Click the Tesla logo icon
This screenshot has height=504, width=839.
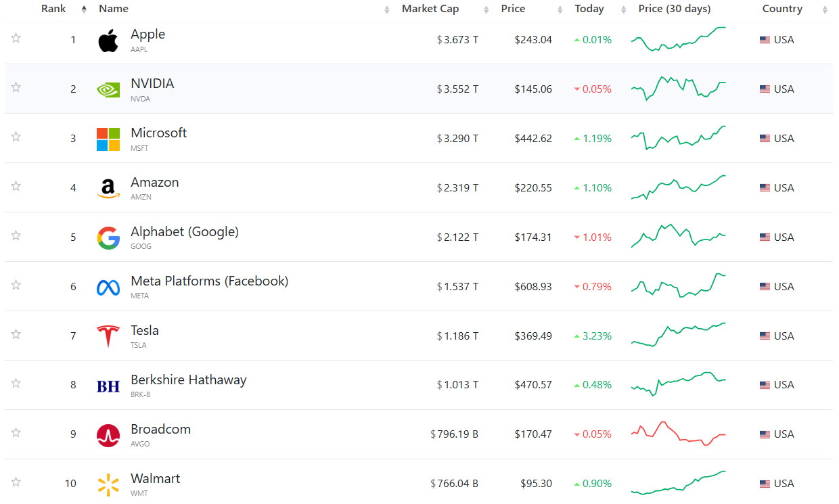(108, 336)
